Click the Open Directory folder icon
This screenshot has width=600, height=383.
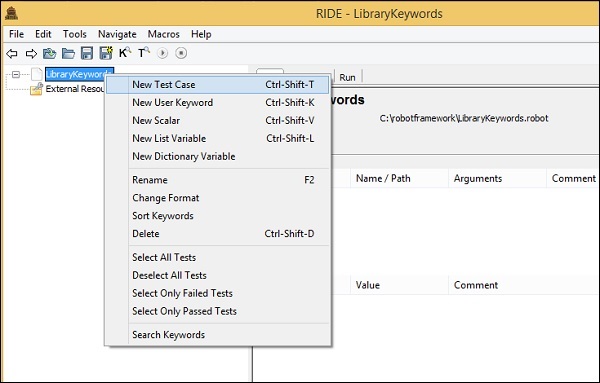pos(68,53)
